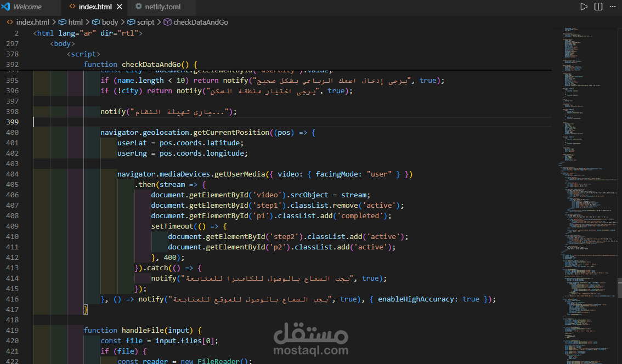This screenshot has height=364, width=622.
Task: Click input.files on line 420
Action: (178, 340)
